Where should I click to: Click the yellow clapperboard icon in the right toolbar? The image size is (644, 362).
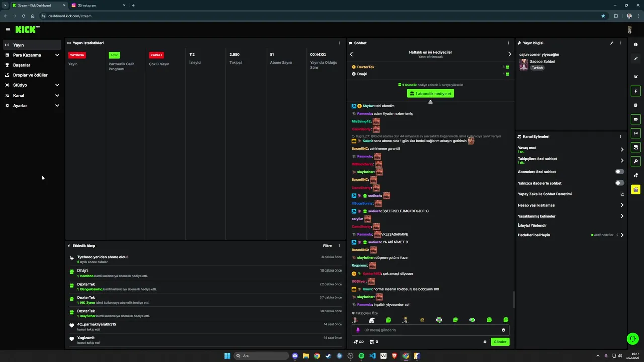tap(636, 190)
